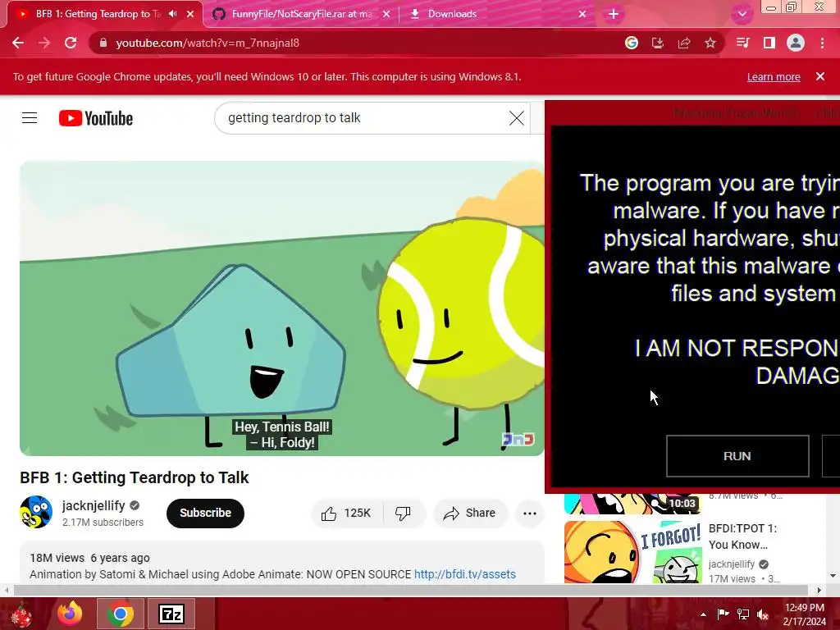Open more actions three-dot button under video

530,514
